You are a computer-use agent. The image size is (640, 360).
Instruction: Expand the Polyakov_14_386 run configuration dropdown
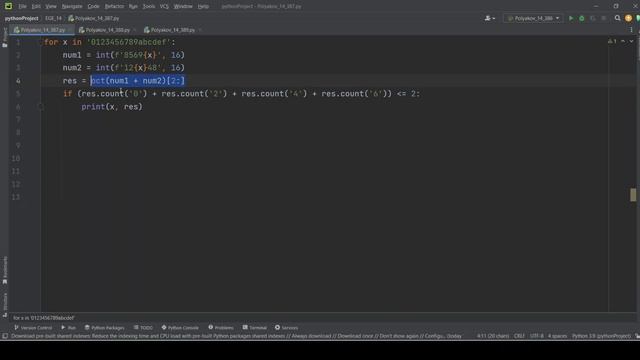[533, 18]
